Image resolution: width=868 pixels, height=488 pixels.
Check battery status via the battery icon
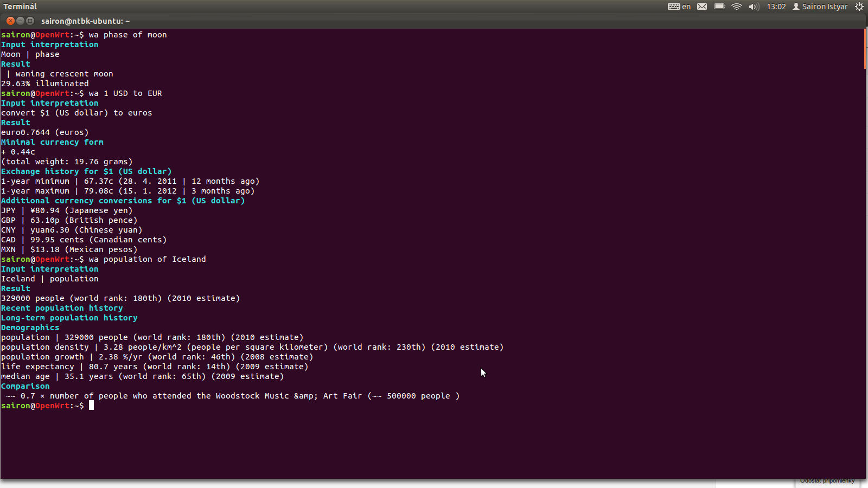pyautogui.click(x=719, y=7)
